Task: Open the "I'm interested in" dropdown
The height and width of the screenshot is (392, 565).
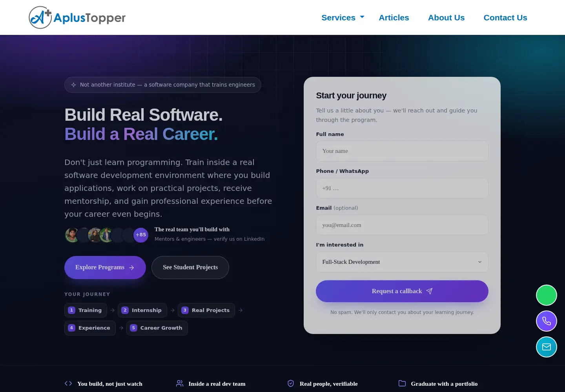Action: click(402, 262)
